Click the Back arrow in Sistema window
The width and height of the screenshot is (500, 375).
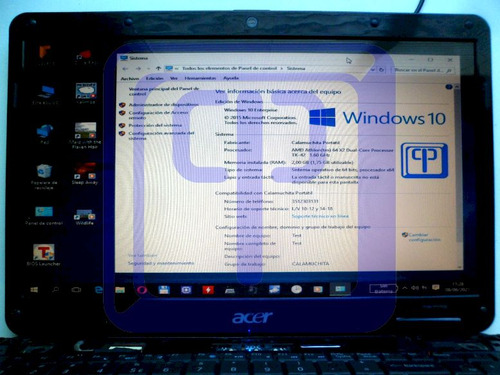coord(125,69)
